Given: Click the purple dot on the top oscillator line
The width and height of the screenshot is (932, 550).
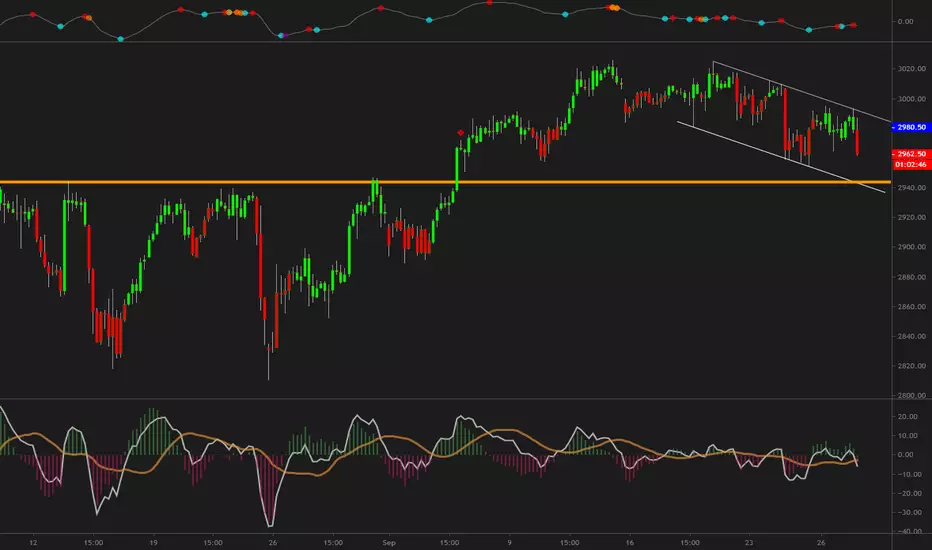Looking at the screenshot, I should pyautogui.click(x=286, y=36).
